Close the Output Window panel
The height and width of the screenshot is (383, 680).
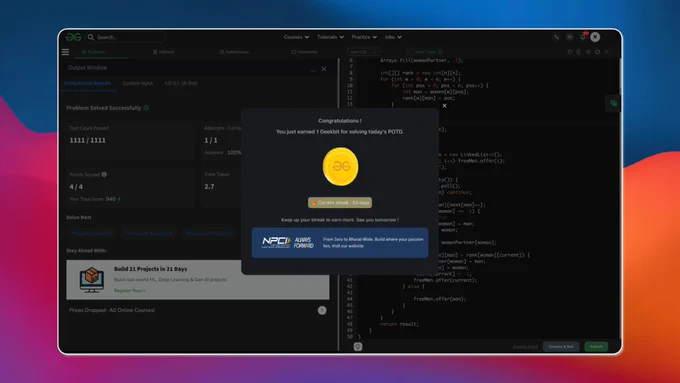[324, 69]
